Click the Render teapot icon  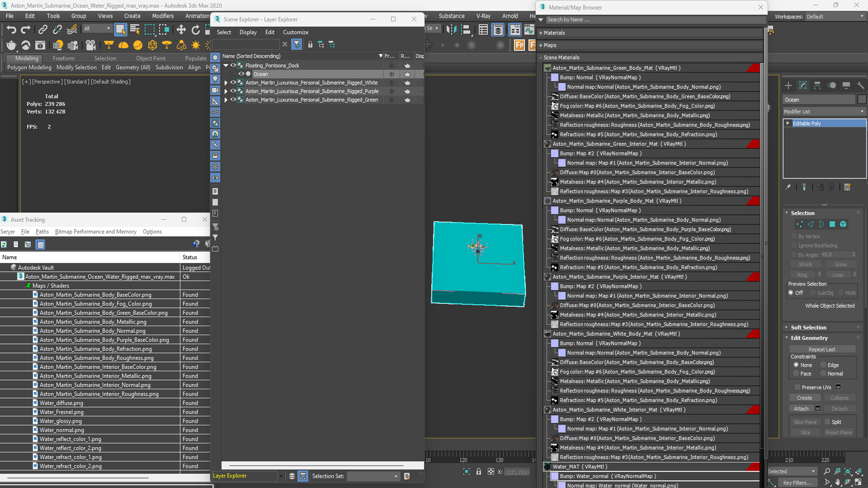11,45
